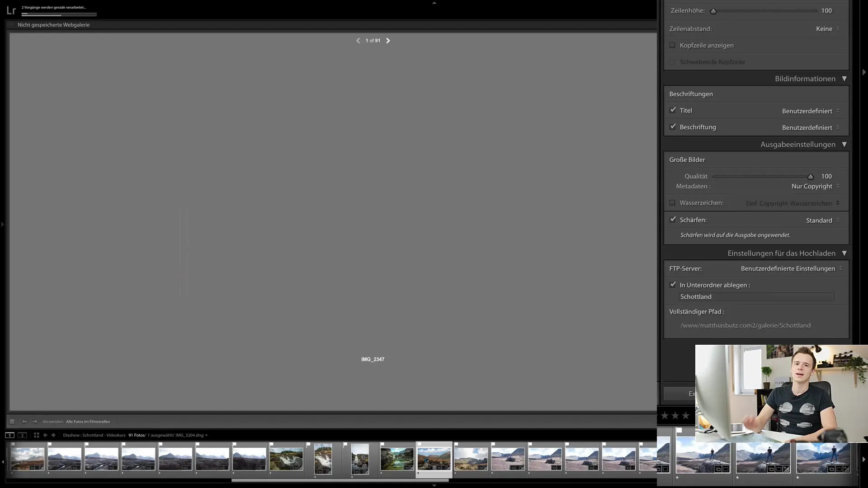Open Schärfen dropdown showing Standard

click(822, 220)
